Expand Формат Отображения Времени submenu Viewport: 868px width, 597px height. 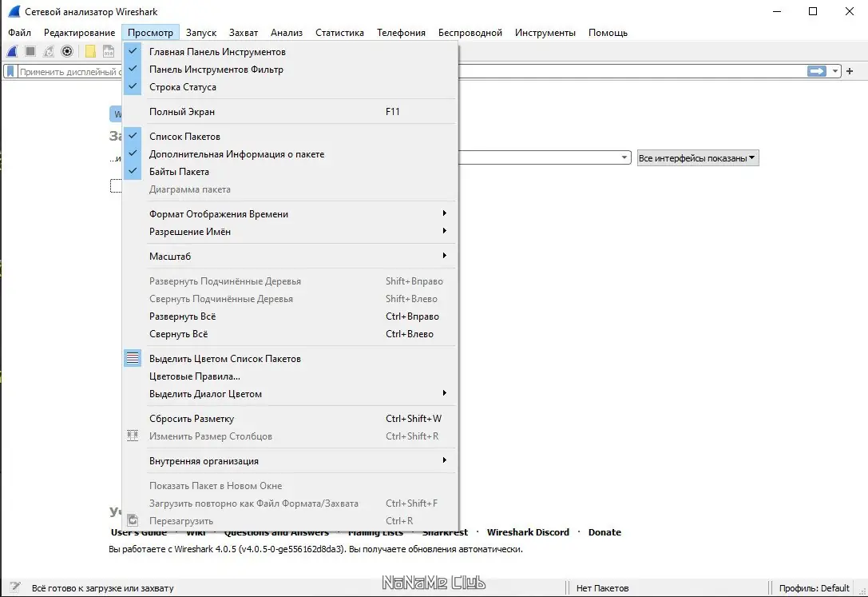click(x=291, y=213)
